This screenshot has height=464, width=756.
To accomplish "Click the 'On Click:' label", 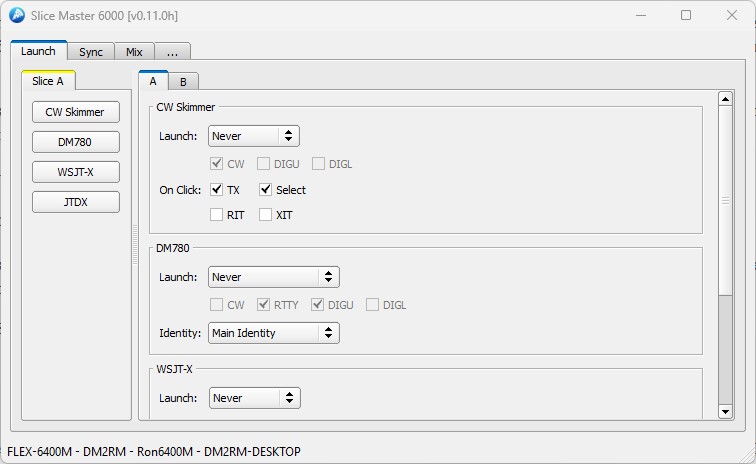I will tap(180, 190).
